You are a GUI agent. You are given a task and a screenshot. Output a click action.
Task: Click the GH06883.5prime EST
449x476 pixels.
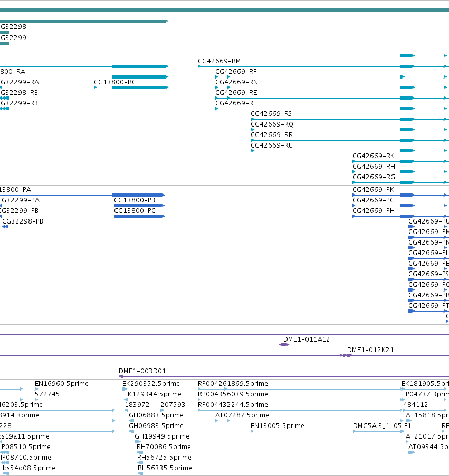point(156,415)
